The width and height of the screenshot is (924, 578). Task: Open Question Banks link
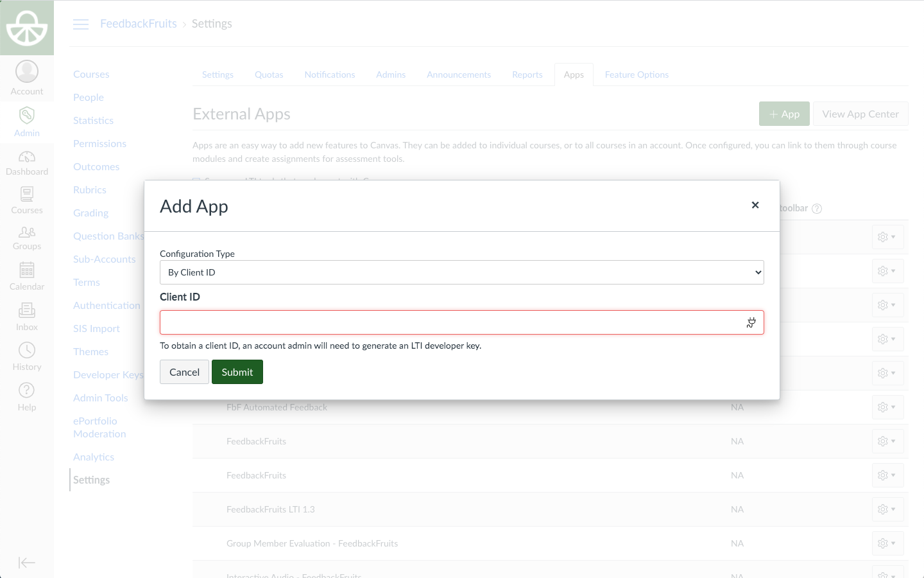point(108,236)
